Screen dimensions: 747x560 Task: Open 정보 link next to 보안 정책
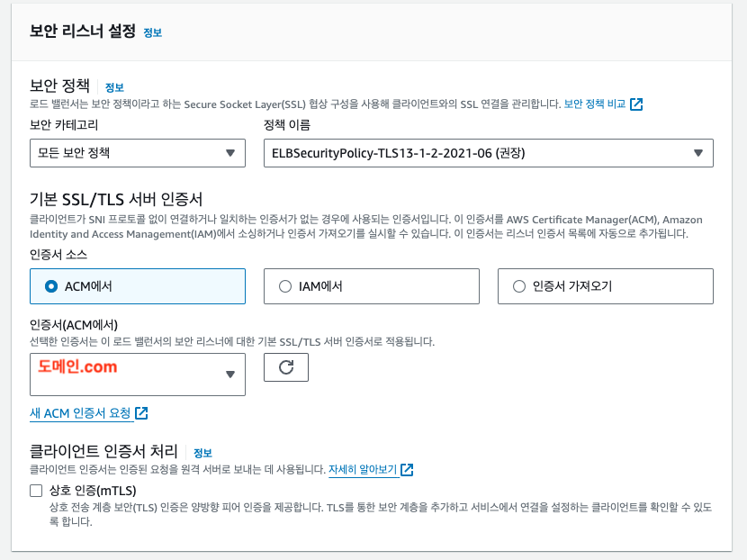(114, 87)
